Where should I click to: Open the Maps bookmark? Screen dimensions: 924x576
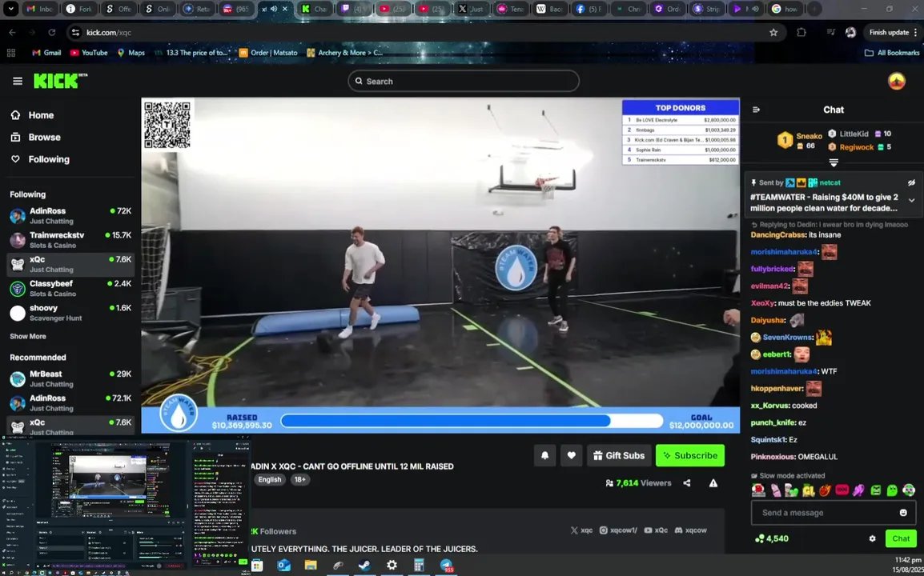tap(131, 53)
